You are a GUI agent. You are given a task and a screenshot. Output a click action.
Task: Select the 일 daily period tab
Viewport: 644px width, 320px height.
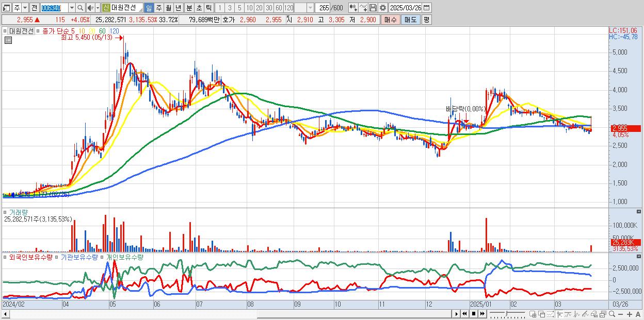click(149, 8)
